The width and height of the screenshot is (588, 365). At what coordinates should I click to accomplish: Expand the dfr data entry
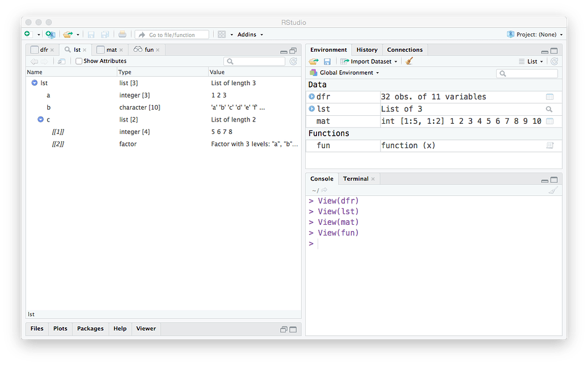tap(312, 97)
